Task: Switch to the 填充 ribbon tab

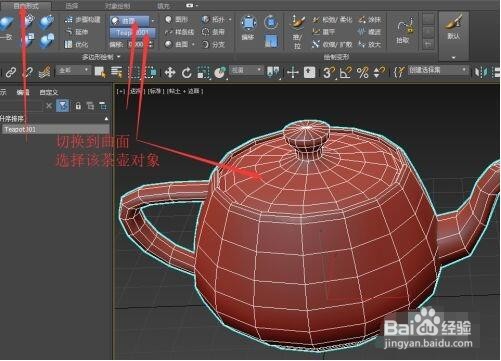Action: 163,6
